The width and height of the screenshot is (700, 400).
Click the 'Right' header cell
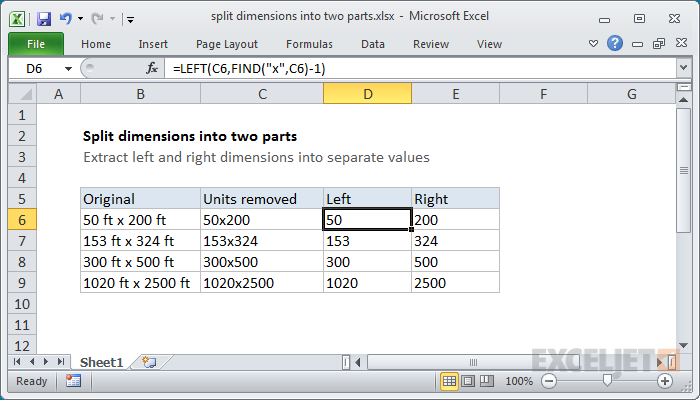(455, 199)
